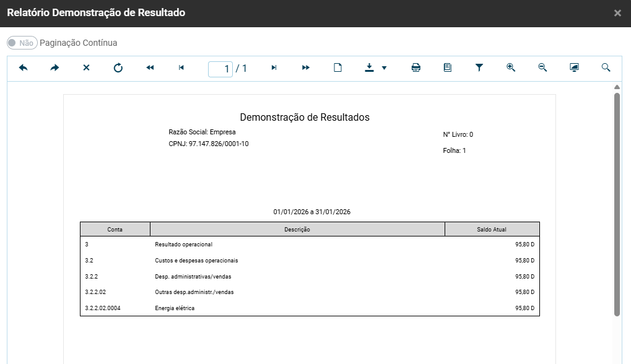Zoom in on the report
631x364 pixels.
(x=511, y=67)
